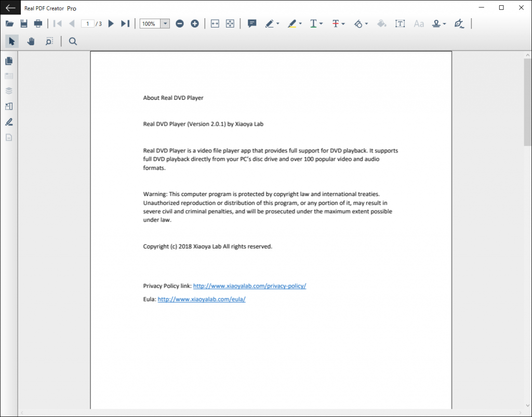Open the highlighter tool dropdown arrow
Image resolution: width=532 pixels, height=417 pixels.
[x=300, y=24]
